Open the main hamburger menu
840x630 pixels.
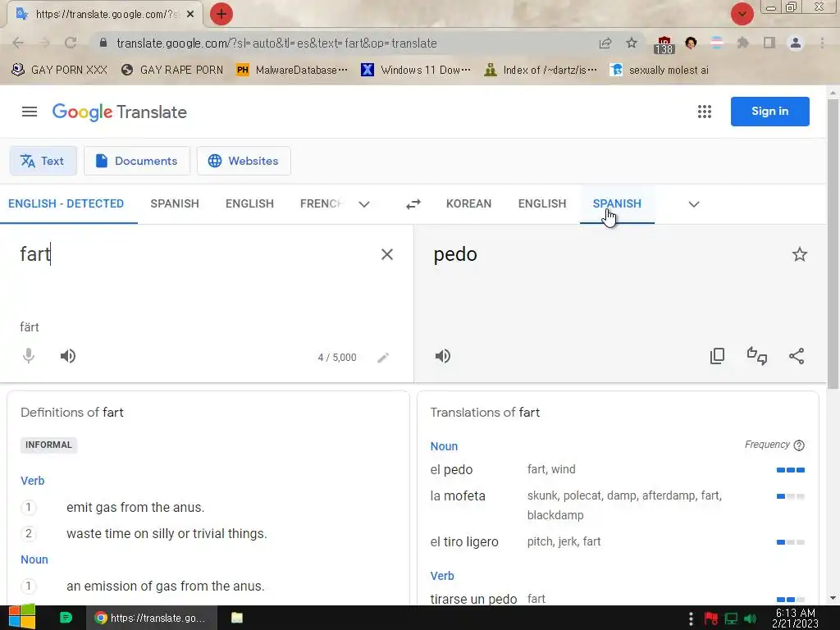[30, 112]
